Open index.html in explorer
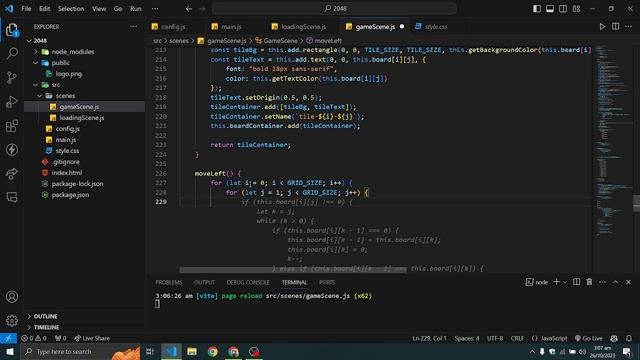This screenshot has height=360, width=640. 67,173
